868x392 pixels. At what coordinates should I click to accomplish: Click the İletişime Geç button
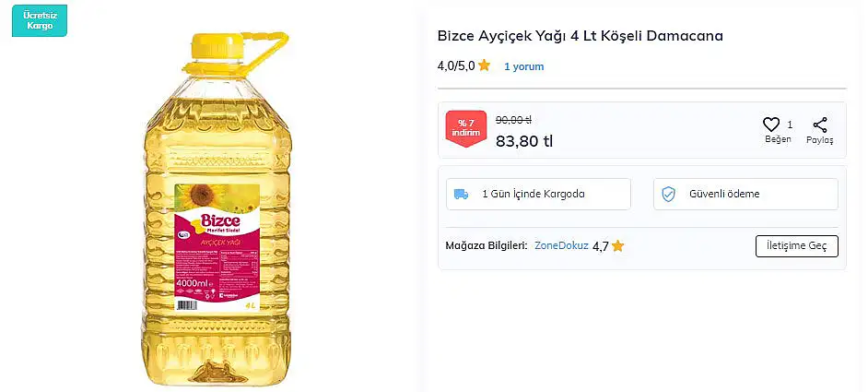coord(797,246)
